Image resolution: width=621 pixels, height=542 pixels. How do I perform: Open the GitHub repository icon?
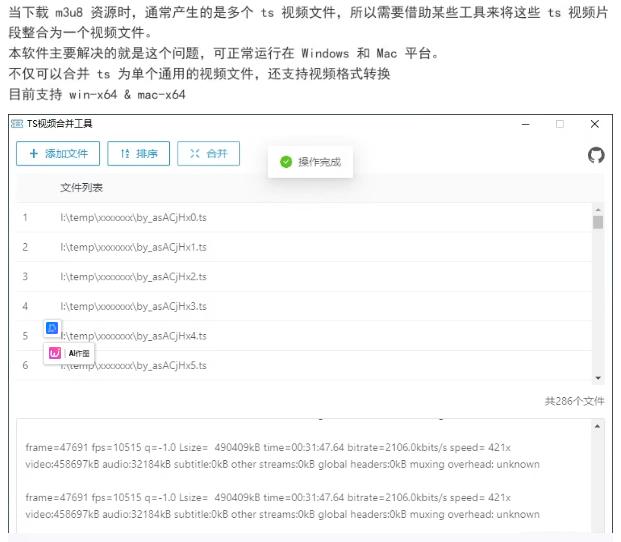click(595, 155)
